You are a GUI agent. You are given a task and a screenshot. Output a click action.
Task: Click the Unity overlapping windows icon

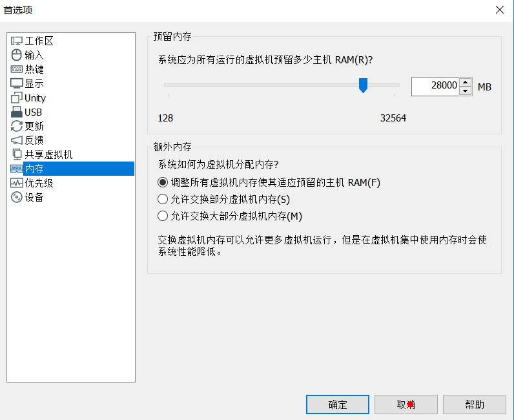coord(16,98)
